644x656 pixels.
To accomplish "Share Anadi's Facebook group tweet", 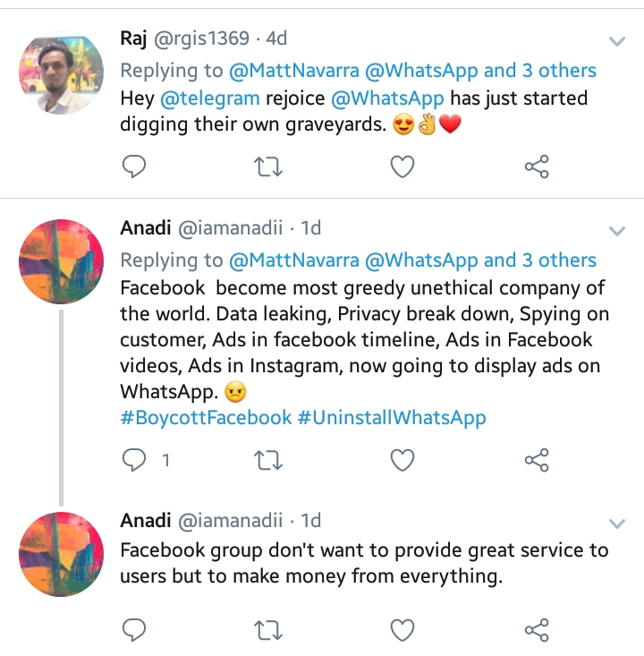I will click(x=537, y=630).
